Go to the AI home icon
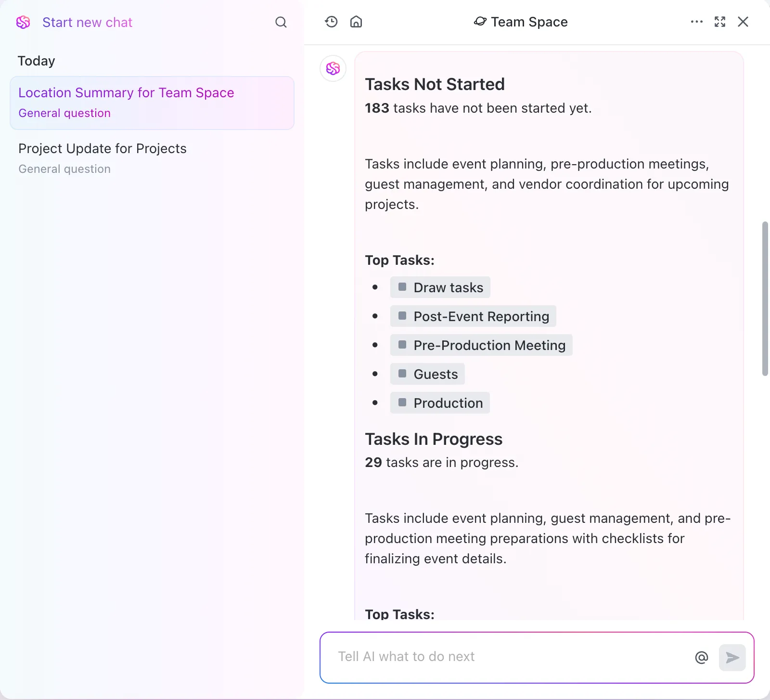The height and width of the screenshot is (700, 770). pos(356,22)
